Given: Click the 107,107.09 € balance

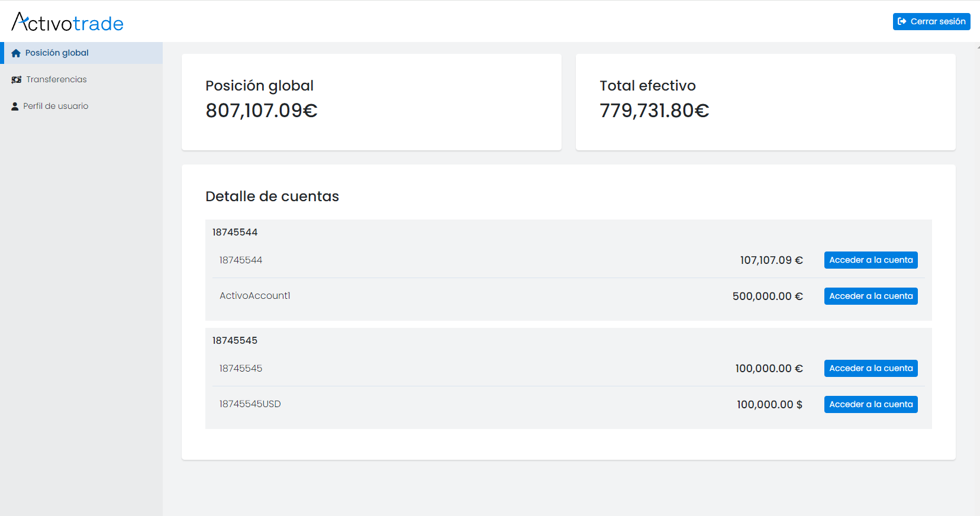Looking at the screenshot, I should click(772, 260).
